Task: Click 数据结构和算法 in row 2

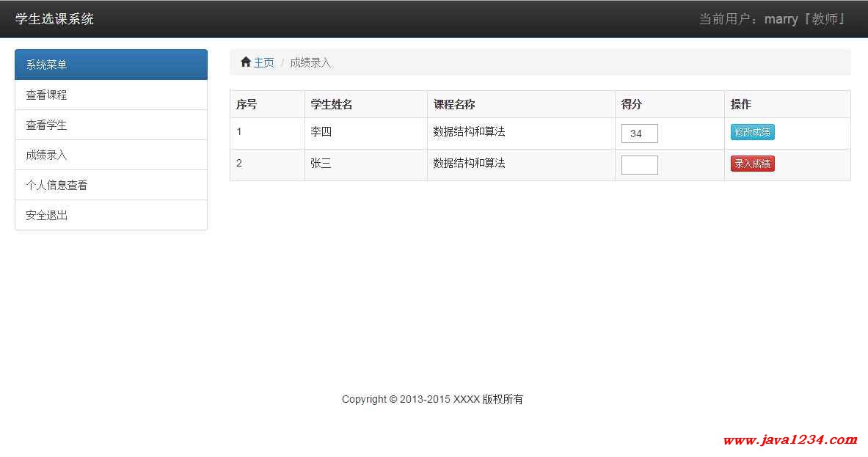Action: point(470,163)
